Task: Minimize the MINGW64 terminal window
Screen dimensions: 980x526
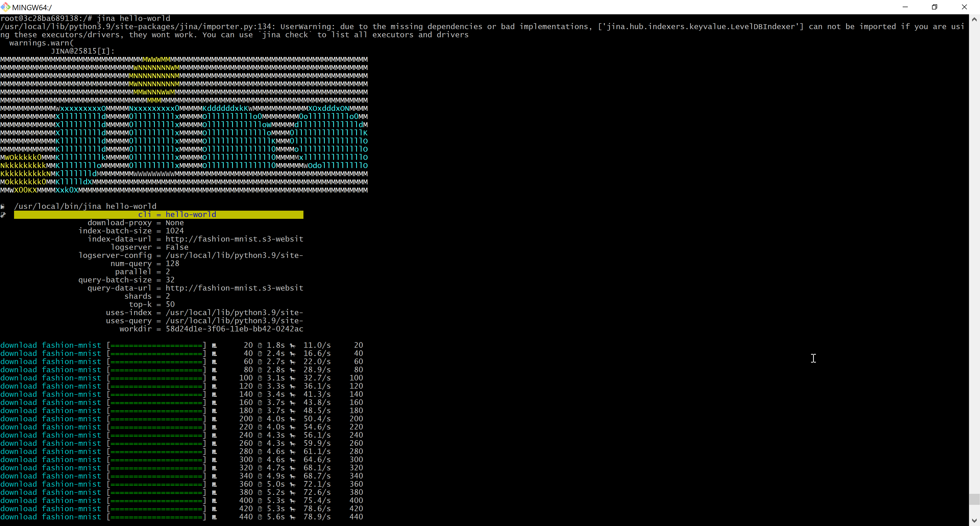Action: click(x=905, y=7)
